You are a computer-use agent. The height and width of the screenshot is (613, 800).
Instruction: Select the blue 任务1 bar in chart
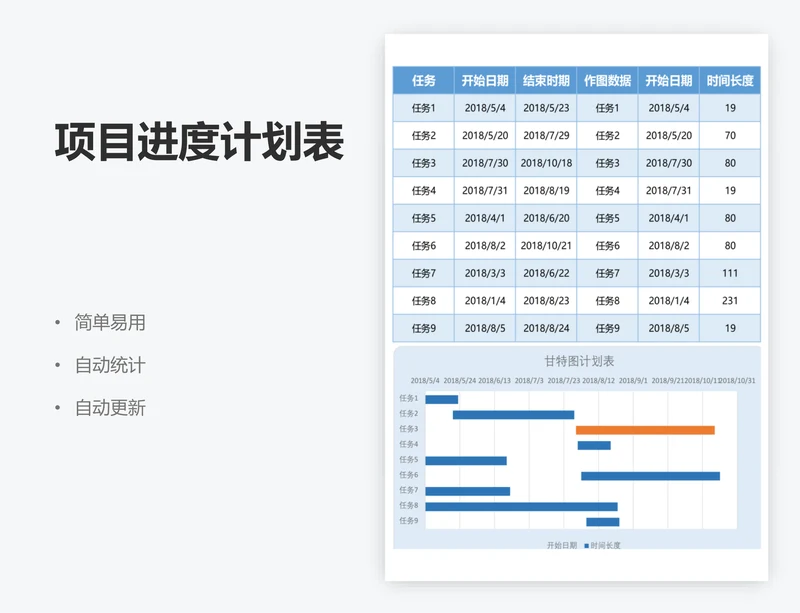[x=442, y=400]
